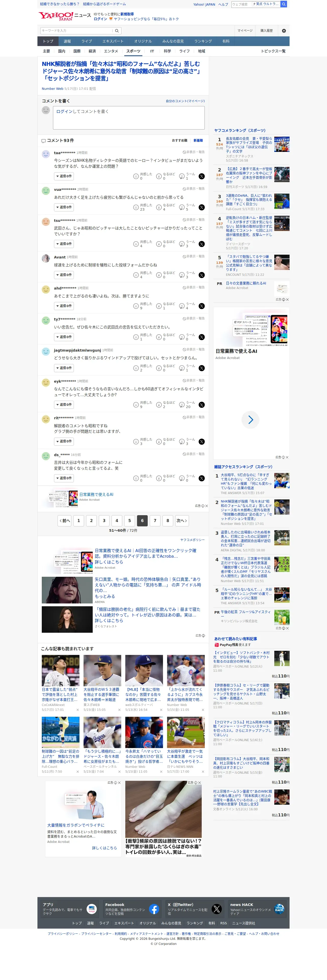This screenshot has height=980, width=327.
Task: Click うーん icon on eyk******** comment
Action: (182, 405)
